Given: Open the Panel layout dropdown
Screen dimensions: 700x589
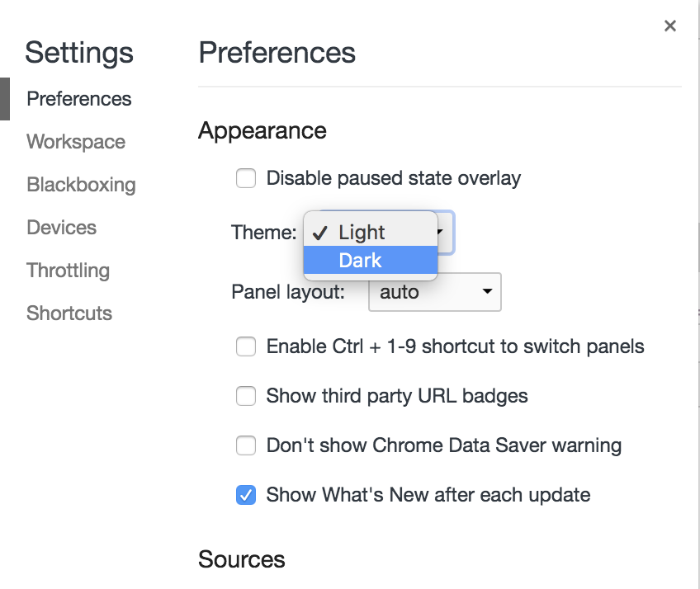Looking at the screenshot, I should (x=434, y=292).
